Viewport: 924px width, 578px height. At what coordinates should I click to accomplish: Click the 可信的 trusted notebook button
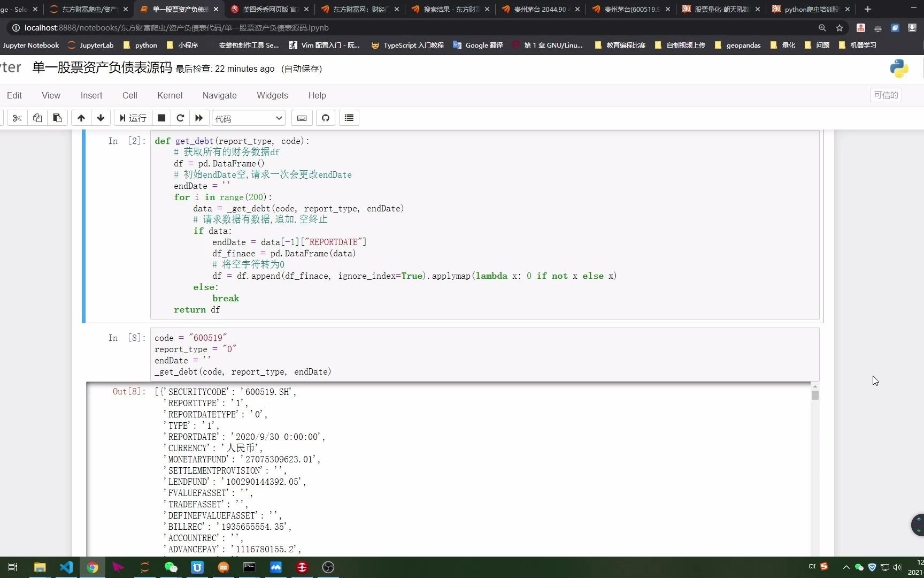click(x=886, y=95)
